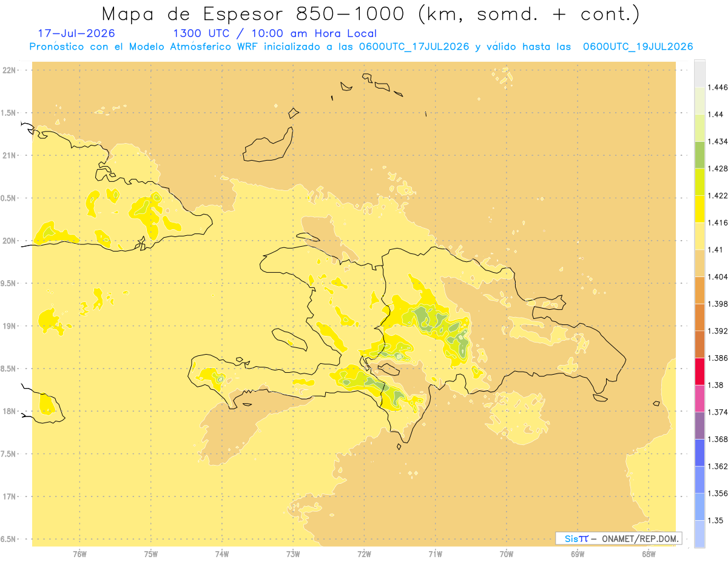Click the blue swatch between 1.362 and 1.368
This screenshot has width=728, height=562.
[699, 452]
